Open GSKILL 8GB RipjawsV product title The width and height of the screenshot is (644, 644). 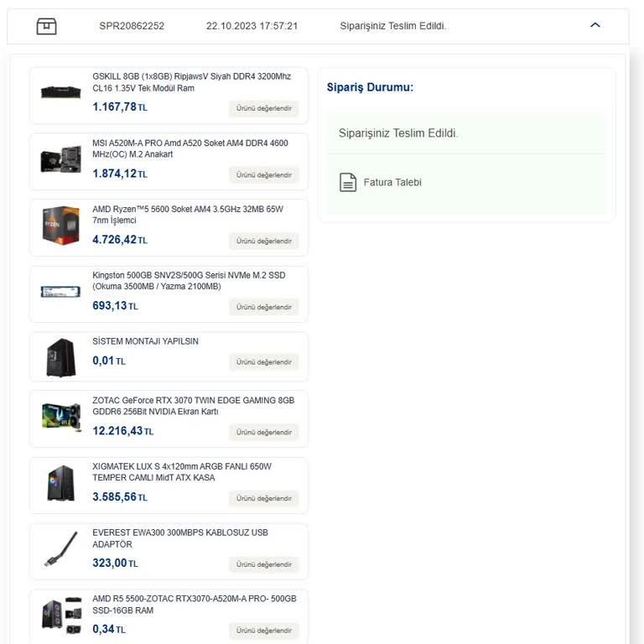point(191,82)
